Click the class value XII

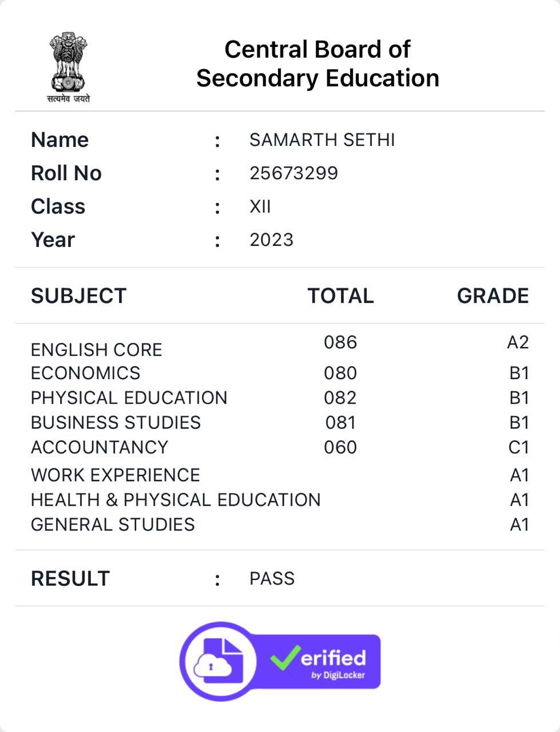point(260,206)
